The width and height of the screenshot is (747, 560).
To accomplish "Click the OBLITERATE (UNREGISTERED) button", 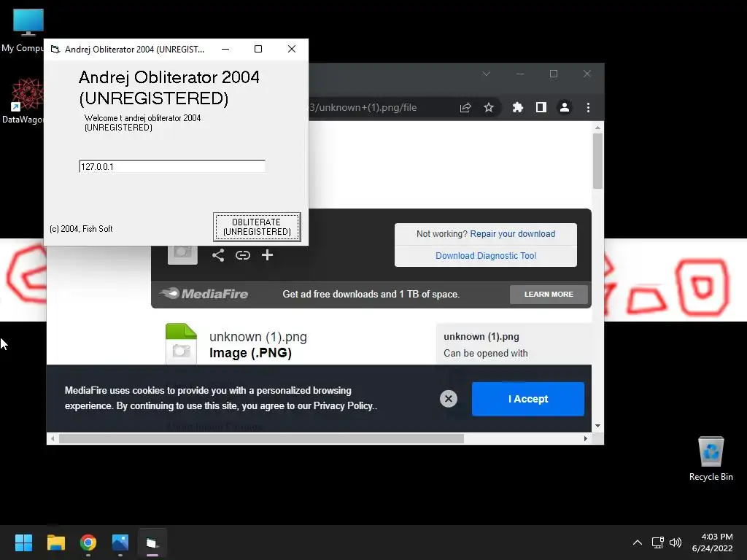I will pyautogui.click(x=257, y=227).
